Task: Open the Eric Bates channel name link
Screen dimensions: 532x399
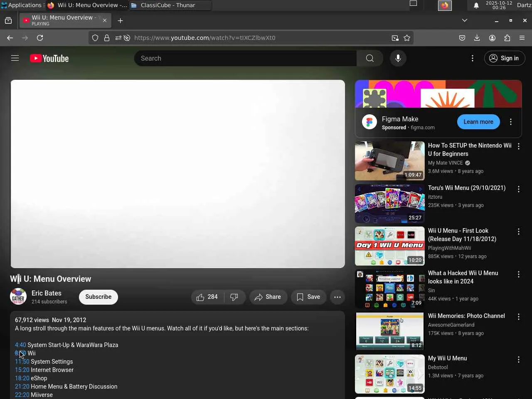Action: coord(47,293)
